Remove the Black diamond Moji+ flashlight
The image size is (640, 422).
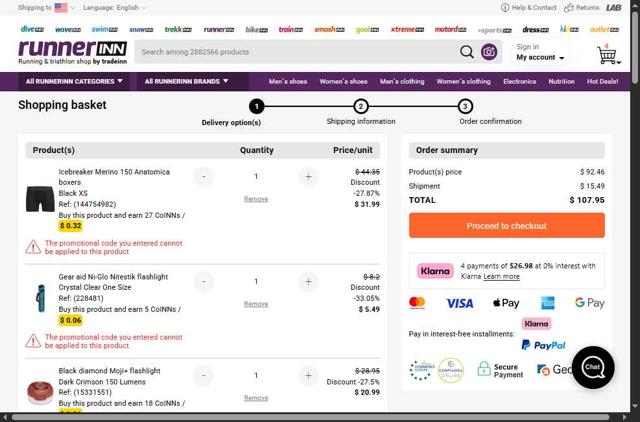point(256,398)
